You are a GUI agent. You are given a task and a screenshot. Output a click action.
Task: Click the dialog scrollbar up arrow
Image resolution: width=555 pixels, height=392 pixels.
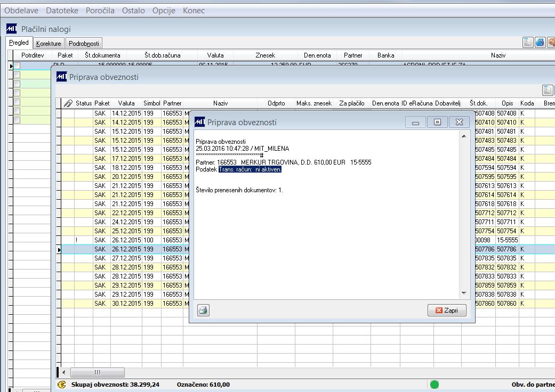click(x=464, y=136)
